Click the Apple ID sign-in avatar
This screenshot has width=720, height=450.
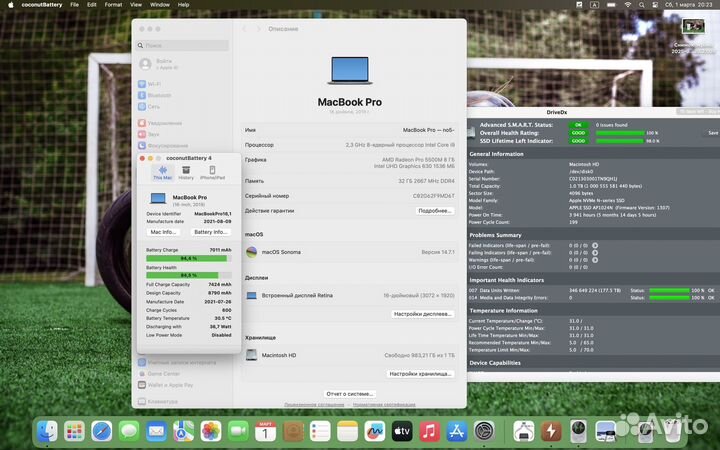pos(146,64)
